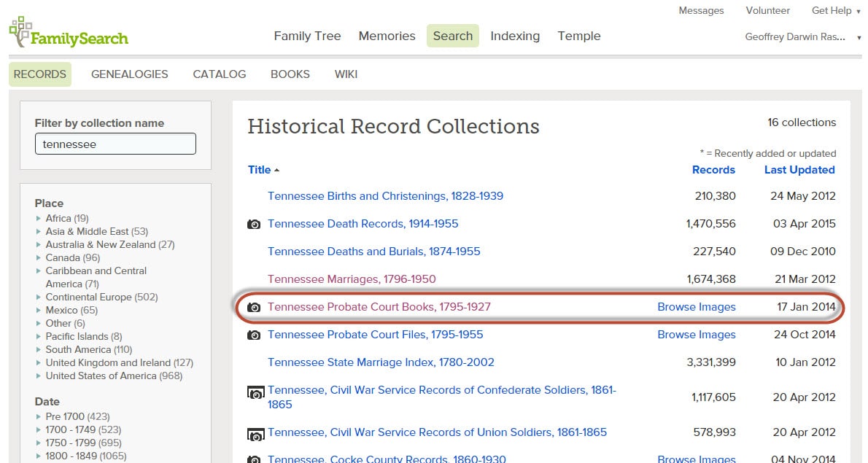Open Civil War Confederate Soldiers collection

(x=442, y=397)
